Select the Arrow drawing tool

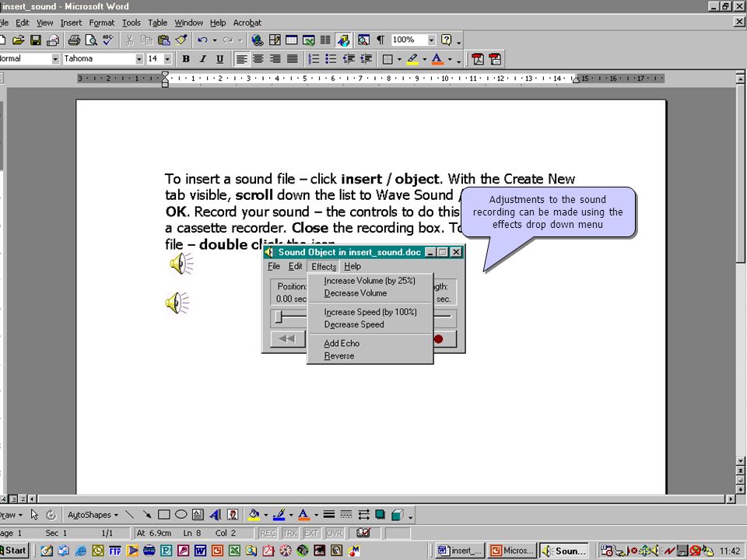coord(147,515)
